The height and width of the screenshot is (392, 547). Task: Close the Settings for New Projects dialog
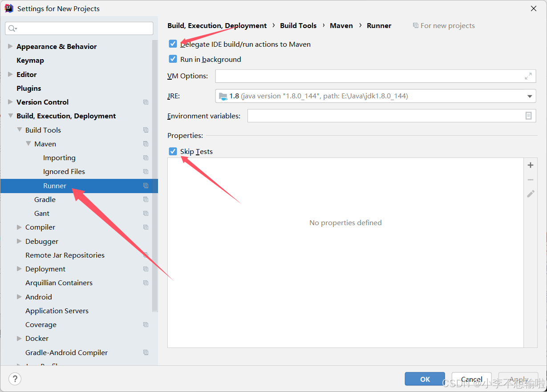click(x=533, y=8)
